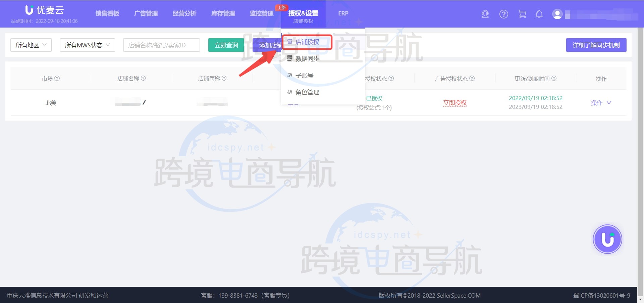The image size is (644, 303).
Task: Open the shopping cart icon
Action: [522, 14]
